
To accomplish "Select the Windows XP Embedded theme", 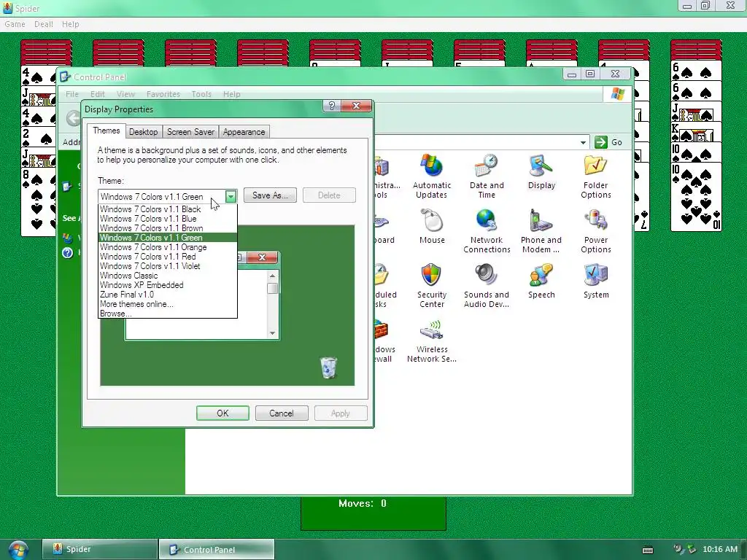I will pyautogui.click(x=168, y=285).
